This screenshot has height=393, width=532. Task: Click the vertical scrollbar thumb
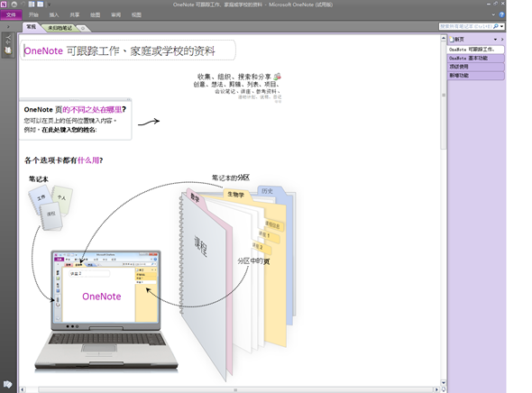point(444,95)
